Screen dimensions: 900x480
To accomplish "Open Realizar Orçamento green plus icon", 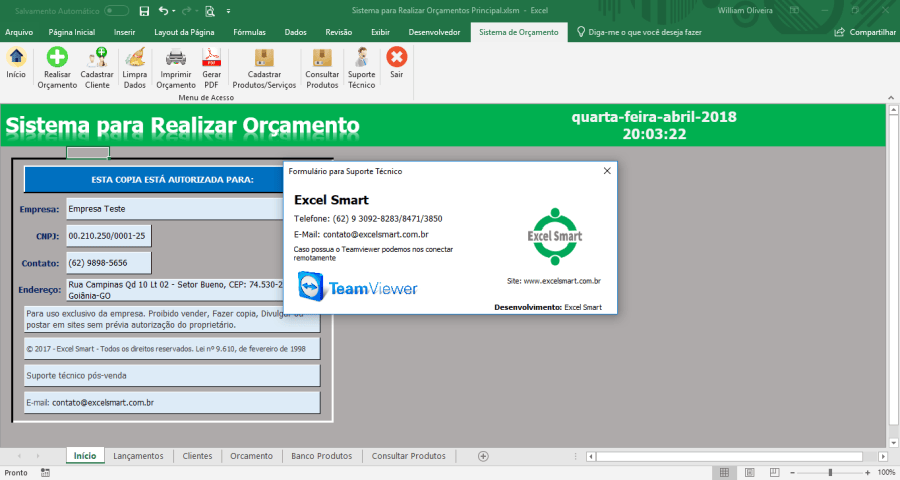I will pyautogui.click(x=57, y=57).
